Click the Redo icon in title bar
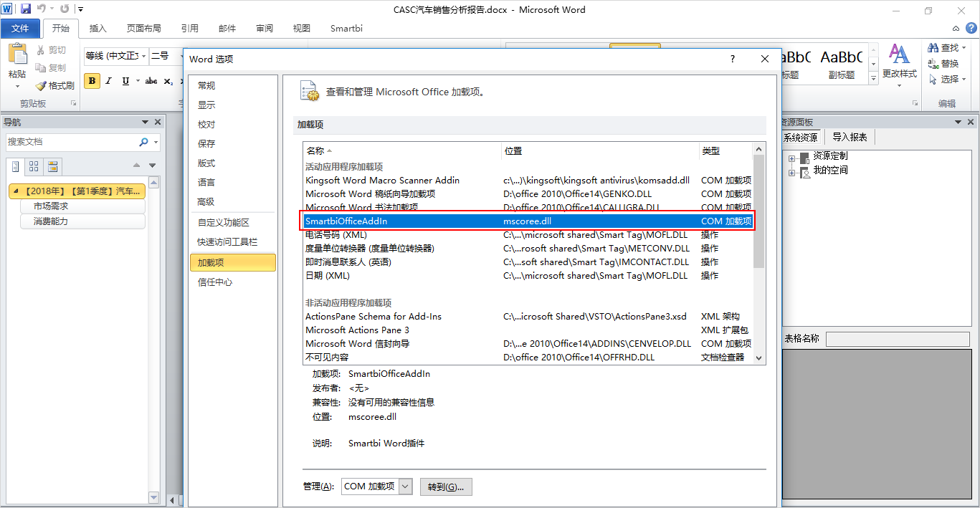Screen dimensions: 980x508 tap(65, 9)
